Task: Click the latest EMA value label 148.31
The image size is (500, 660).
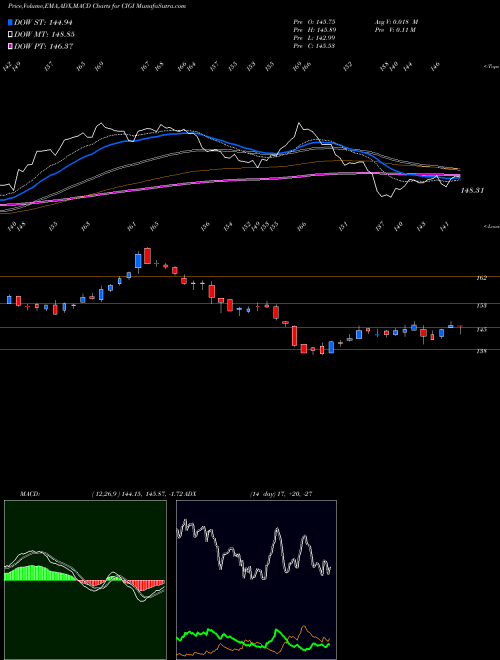Action: coord(472,191)
